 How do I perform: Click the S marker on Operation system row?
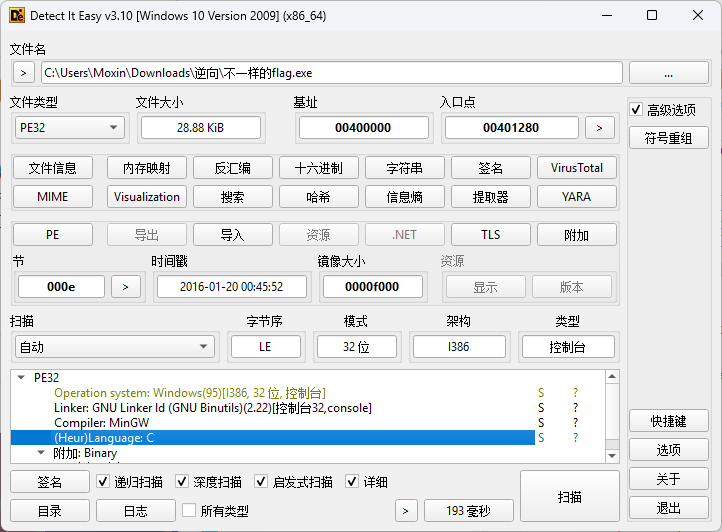(x=541, y=393)
